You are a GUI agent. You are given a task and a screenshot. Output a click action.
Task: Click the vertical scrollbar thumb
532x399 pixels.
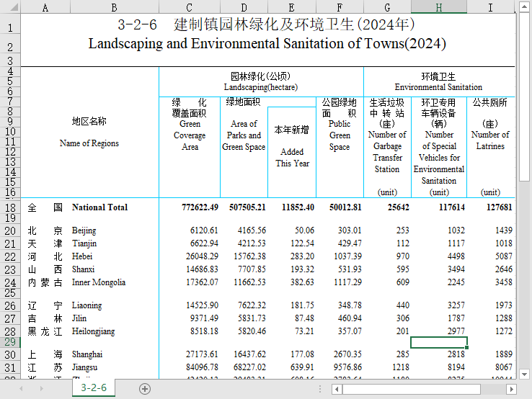click(x=524, y=97)
